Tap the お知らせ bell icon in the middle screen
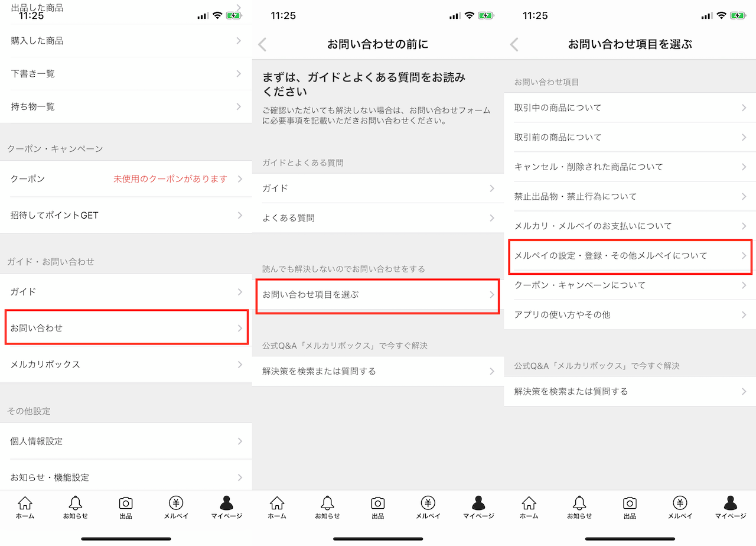This screenshot has width=756, height=546. (x=327, y=506)
